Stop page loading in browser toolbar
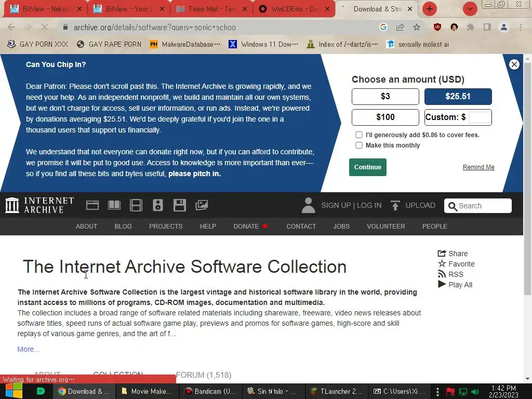Viewport: 532px width, 399px height. (x=45, y=27)
